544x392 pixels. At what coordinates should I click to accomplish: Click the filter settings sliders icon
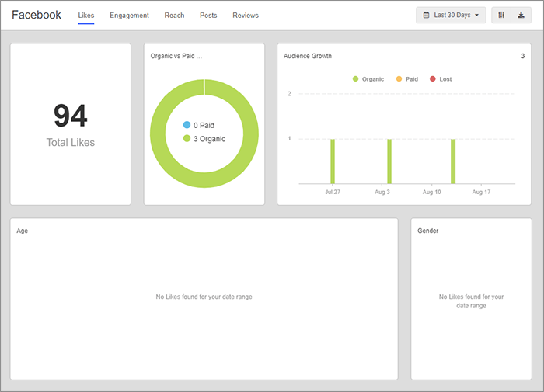[x=501, y=15]
